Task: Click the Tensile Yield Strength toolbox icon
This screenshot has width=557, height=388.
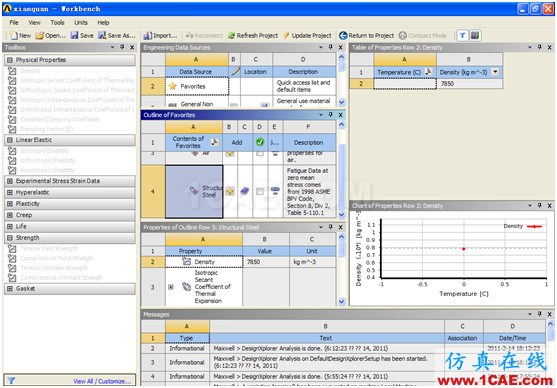Action: (12, 248)
